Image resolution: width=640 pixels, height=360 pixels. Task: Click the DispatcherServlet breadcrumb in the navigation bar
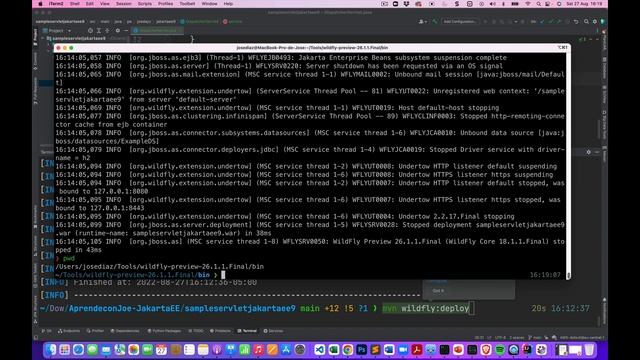coord(199,22)
